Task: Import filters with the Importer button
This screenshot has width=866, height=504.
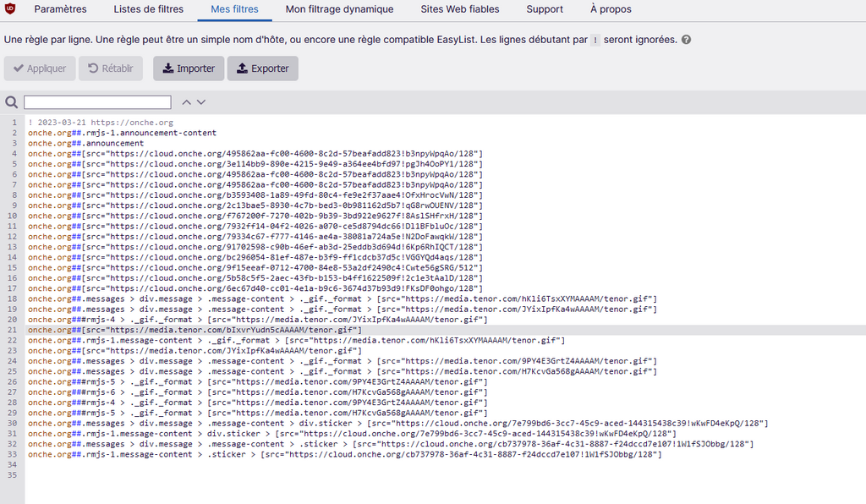Action: click(189, 68)
